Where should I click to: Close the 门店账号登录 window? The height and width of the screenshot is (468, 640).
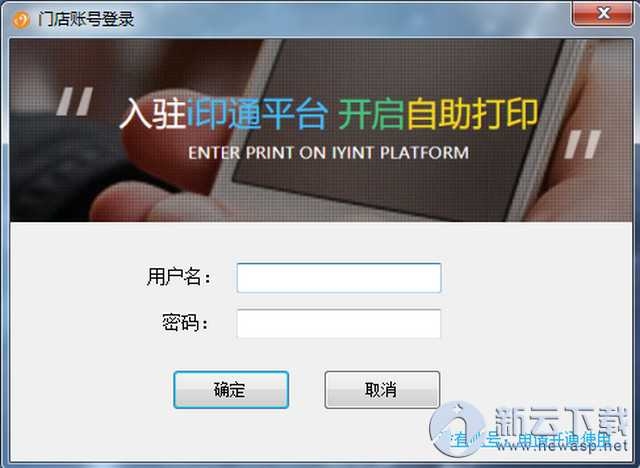click(x=603, y=14)
